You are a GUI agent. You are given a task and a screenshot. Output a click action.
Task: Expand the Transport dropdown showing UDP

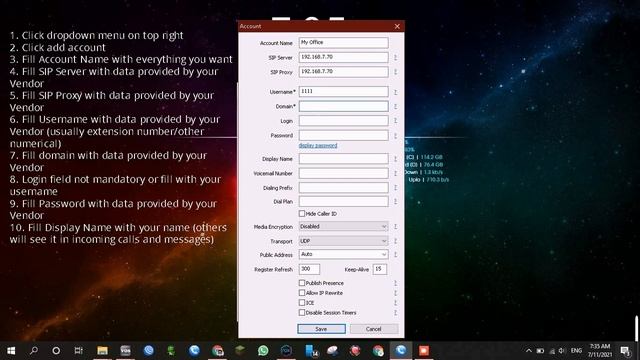click(x=343, y=241)
